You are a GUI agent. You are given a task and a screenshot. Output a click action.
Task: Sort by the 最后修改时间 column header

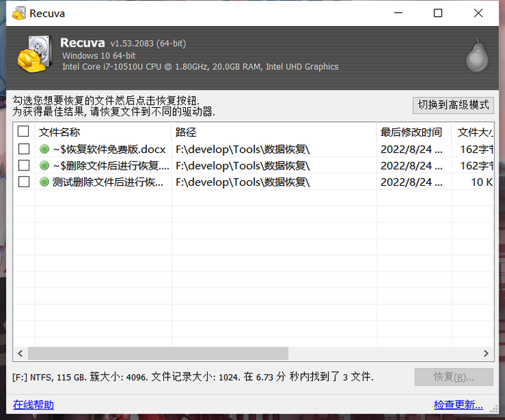click(415, 132)
